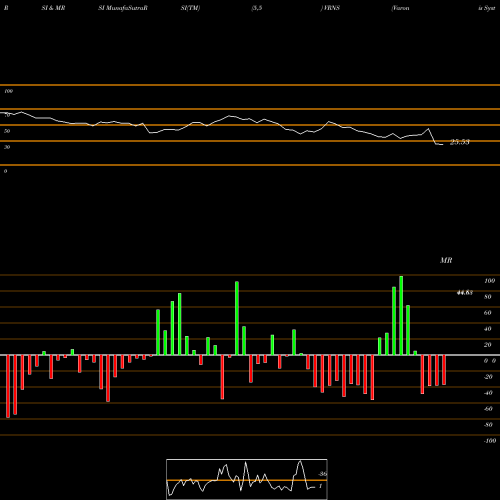Click the RSI axis label 0

5,171
